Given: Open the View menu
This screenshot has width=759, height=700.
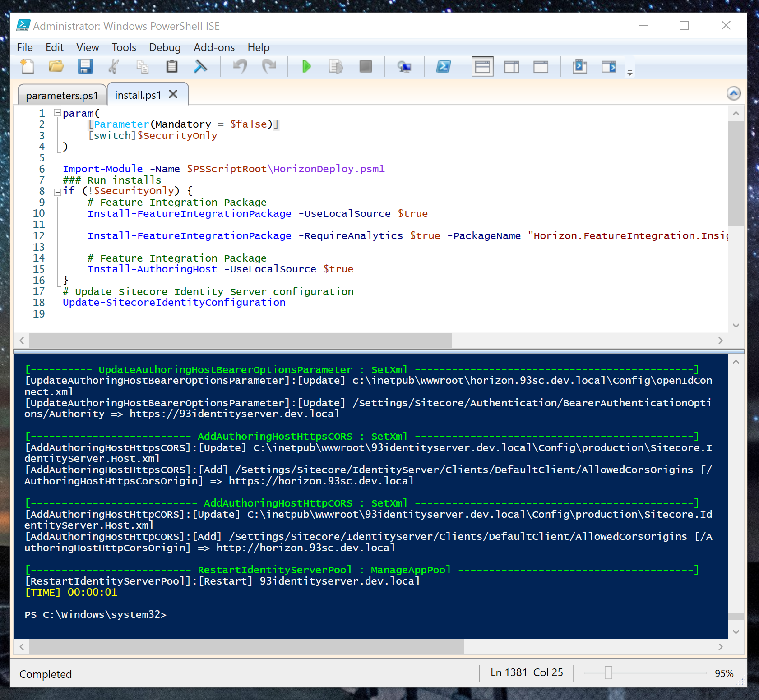Looking at the screenshot, I should pos(88,47).
